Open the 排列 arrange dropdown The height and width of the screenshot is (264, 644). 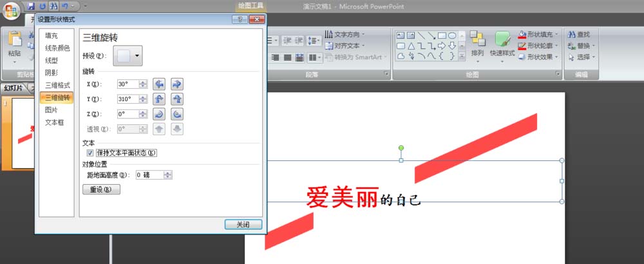(478, 46)
